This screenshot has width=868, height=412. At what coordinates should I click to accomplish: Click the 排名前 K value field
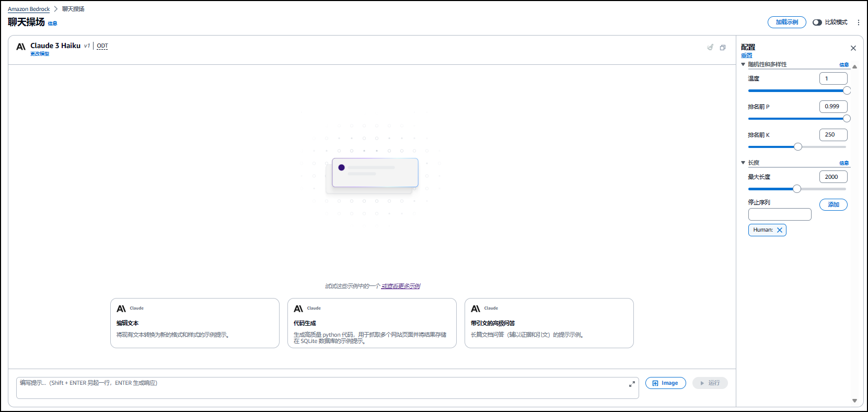[834, 135]
